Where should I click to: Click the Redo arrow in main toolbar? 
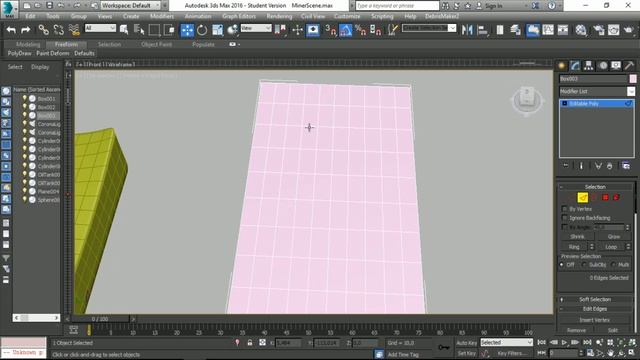[x=25, y=30]
